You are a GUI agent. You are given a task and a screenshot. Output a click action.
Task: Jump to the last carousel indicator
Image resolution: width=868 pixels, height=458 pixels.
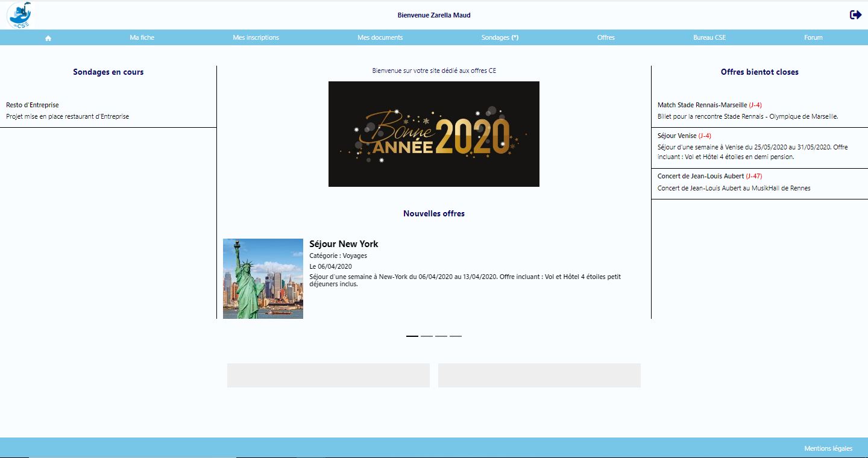click(456, 336)
